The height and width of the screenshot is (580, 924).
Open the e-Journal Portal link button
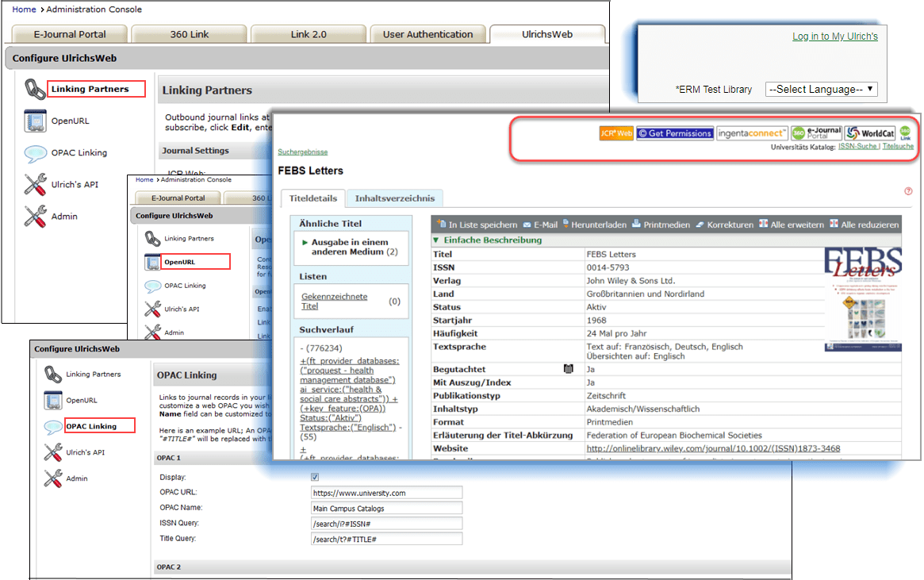coord(817,133)
